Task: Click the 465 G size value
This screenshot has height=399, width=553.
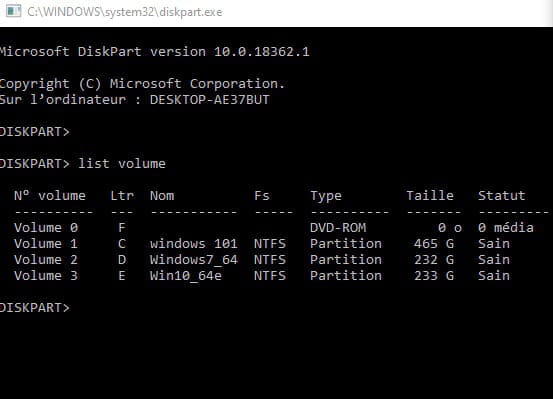Action: pos(434,244)
